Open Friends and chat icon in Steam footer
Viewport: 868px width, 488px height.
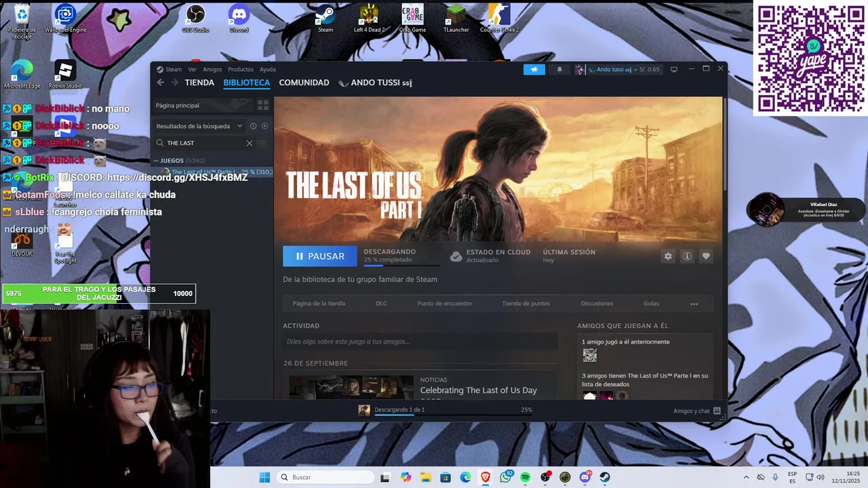tap(717, 411)
